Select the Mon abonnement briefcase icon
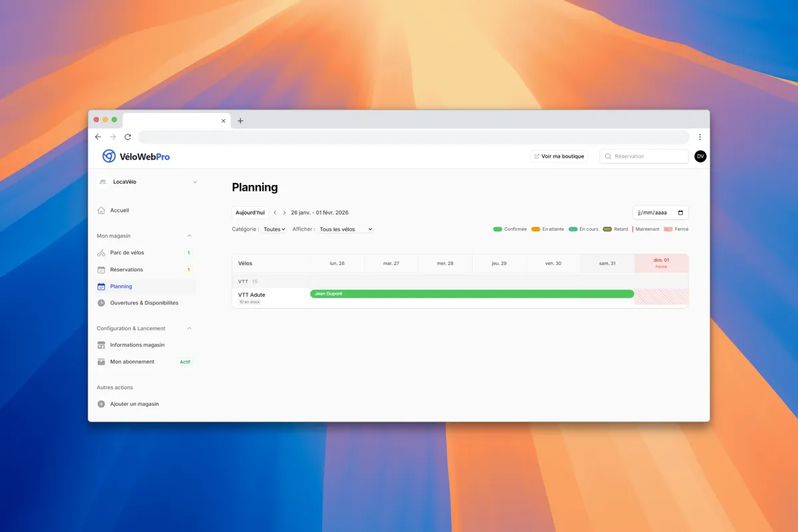 coord(102,361)
